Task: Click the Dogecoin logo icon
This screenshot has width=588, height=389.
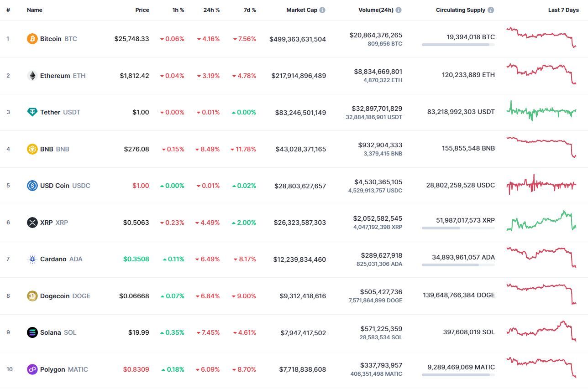Action: pyautogui.click(x=32, y=296)
